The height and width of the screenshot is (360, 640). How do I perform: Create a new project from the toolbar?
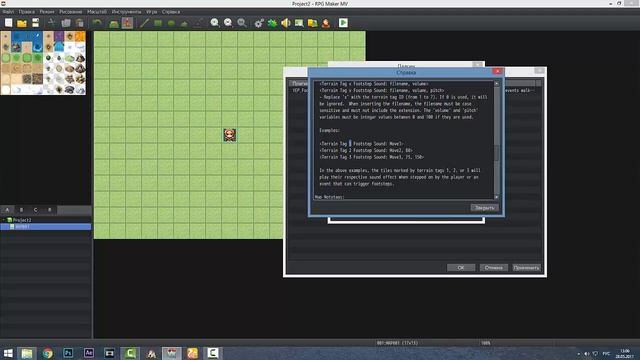9,23
